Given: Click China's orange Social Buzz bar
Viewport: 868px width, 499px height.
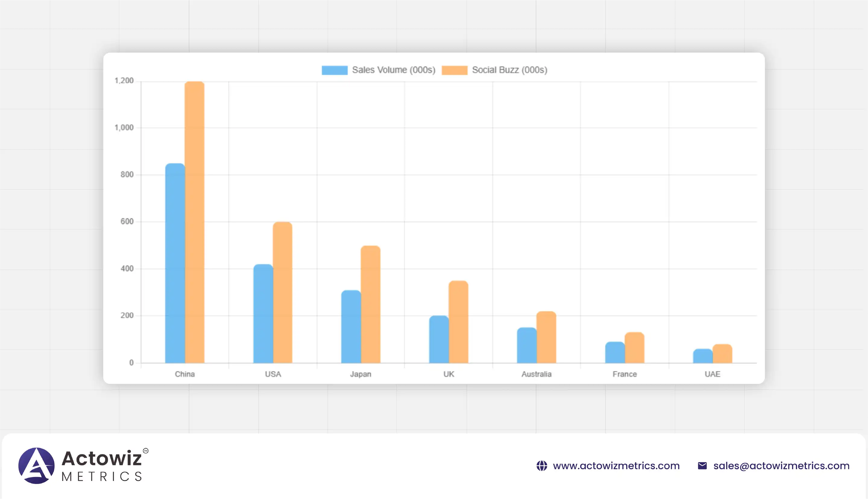Looking at the screenshot, I should click(195, 223).
